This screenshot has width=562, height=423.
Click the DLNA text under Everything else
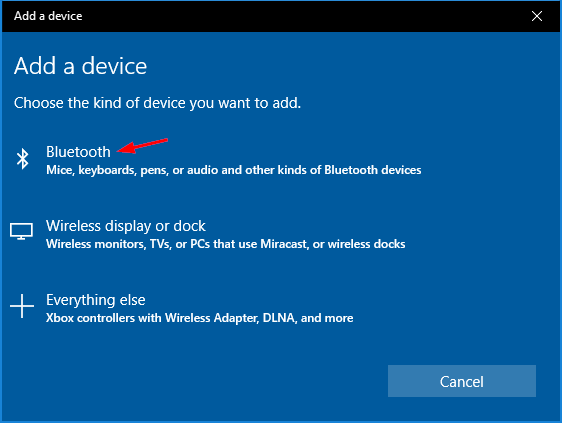click(278, 318)
